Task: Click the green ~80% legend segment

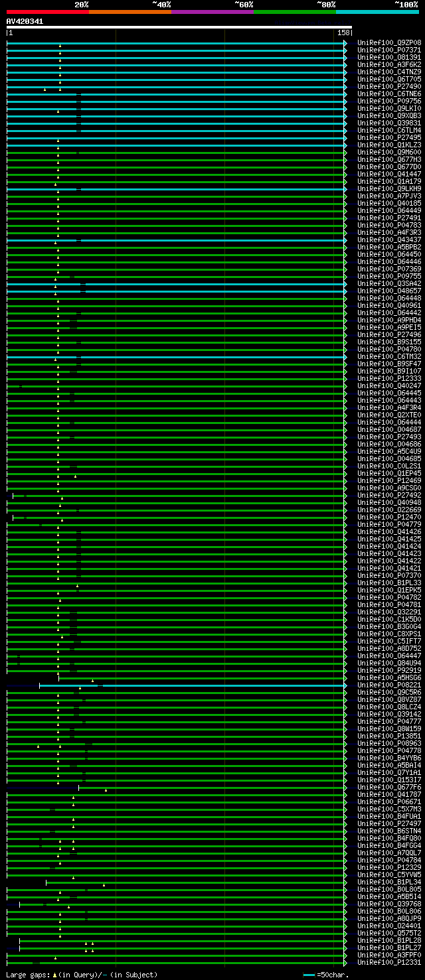Action: pyautogui.click(x=294, y=12)
